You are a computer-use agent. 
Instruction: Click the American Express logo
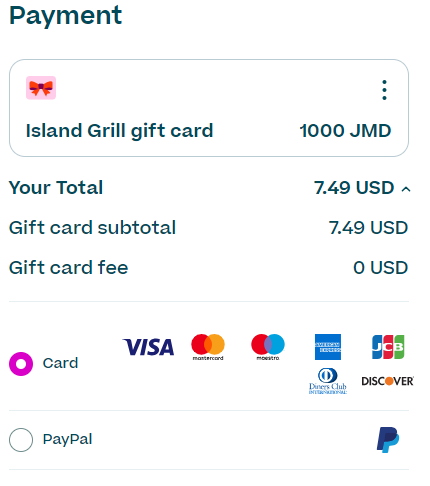(328, 347)
